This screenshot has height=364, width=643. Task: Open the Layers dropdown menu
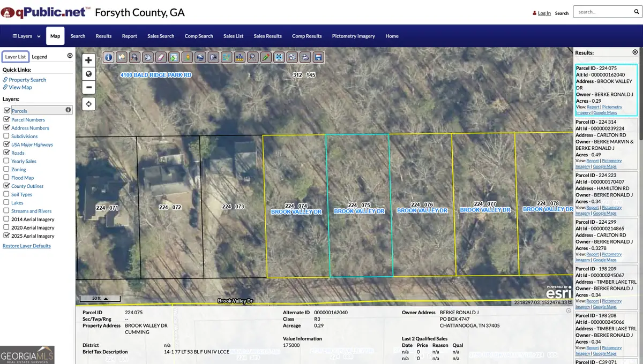pyautogui.click(x=24, y=36)
